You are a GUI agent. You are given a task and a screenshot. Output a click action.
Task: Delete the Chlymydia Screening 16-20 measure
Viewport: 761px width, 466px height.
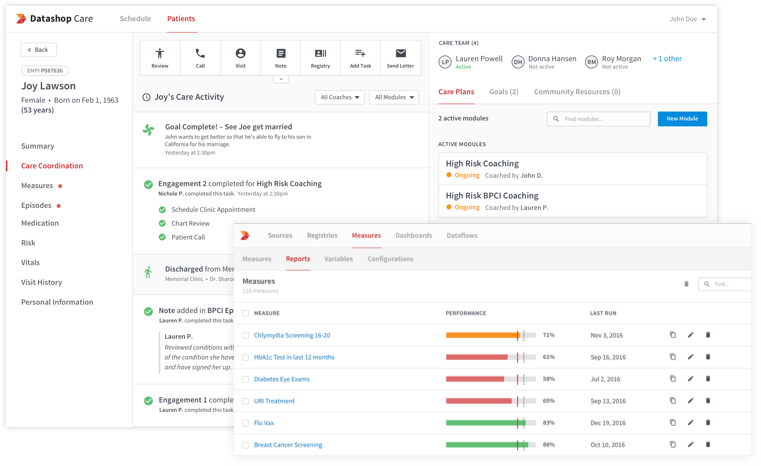[x=708, y=335]
